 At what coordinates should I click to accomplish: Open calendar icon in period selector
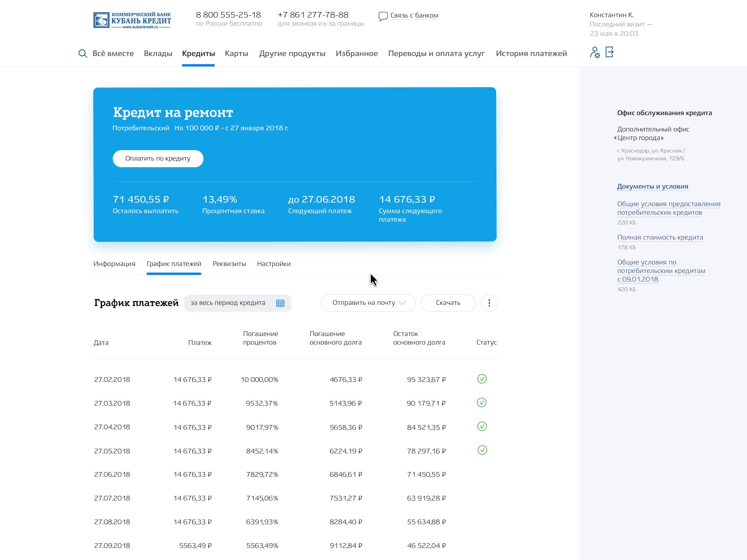pos(280,303)
